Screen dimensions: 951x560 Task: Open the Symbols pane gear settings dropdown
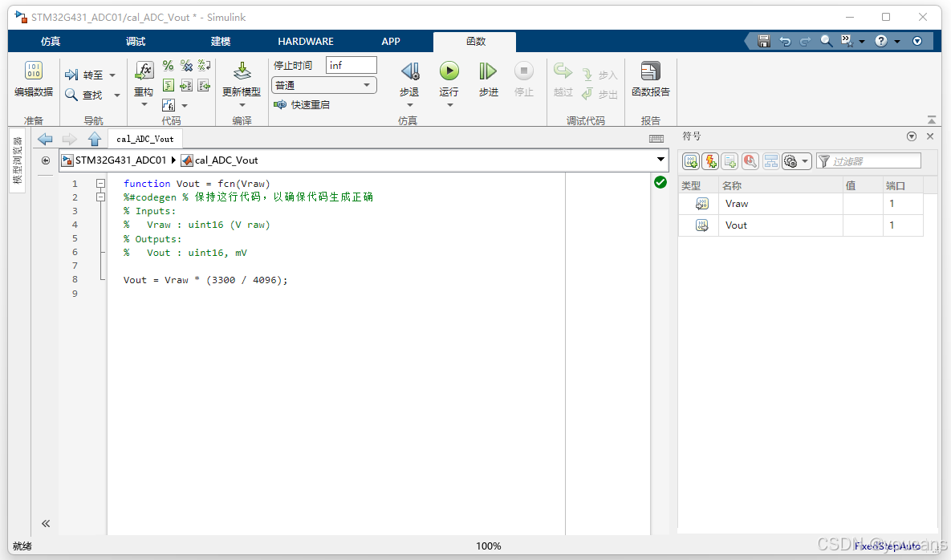pos(796,161)
